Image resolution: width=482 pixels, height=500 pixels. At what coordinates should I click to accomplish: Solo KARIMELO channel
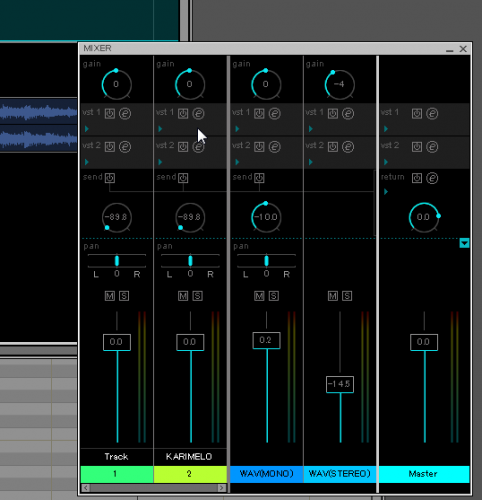(197, 296)
